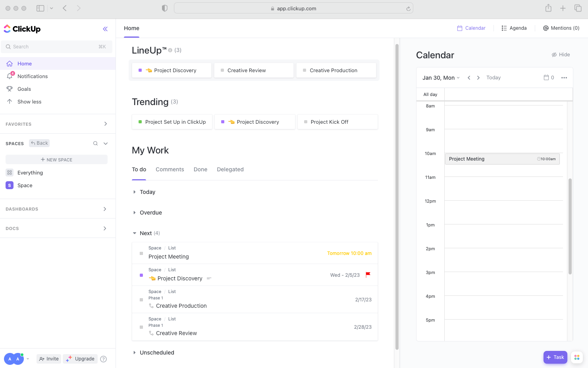Collapse the Next section

pos(135,233)
